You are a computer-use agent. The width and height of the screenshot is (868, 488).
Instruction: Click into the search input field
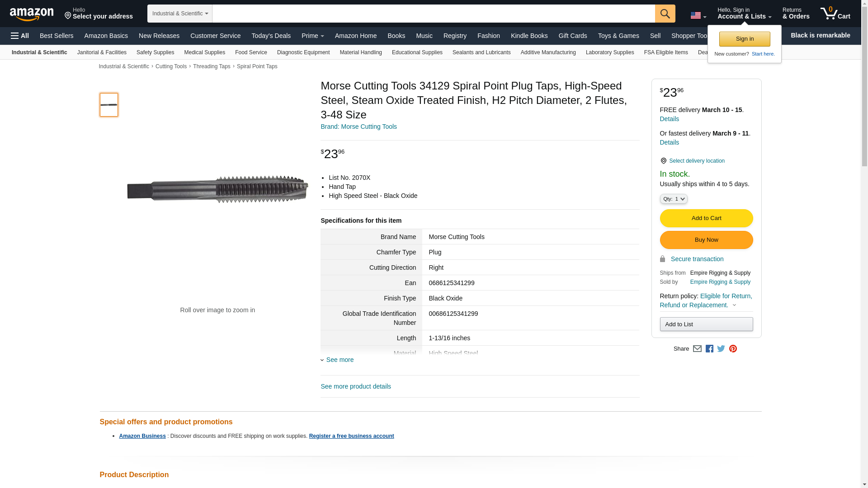point(433,14)
